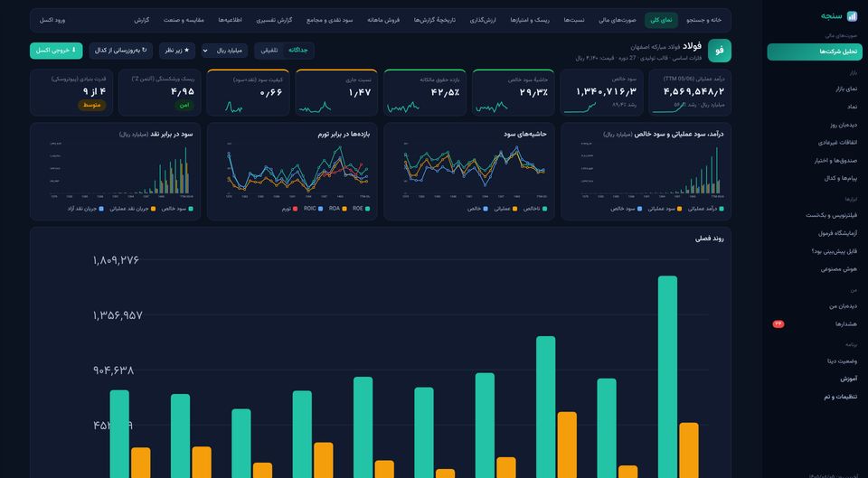
Task: Open the ریسک و امتیازها tab
Action: [530, 20]
